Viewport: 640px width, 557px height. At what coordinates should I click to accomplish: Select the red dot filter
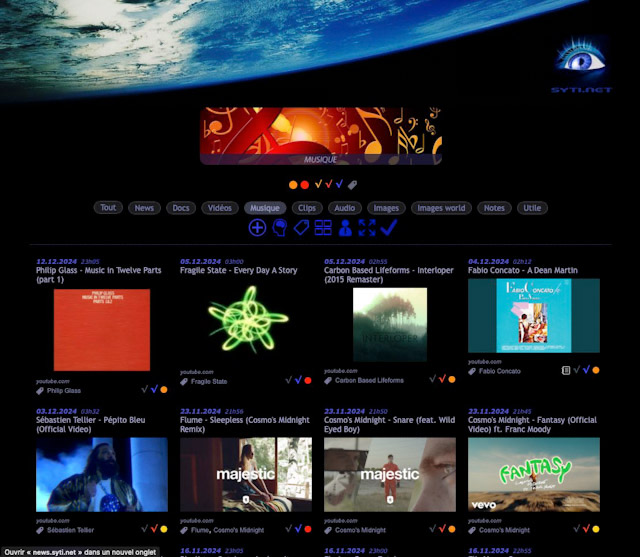click(304, 185)
